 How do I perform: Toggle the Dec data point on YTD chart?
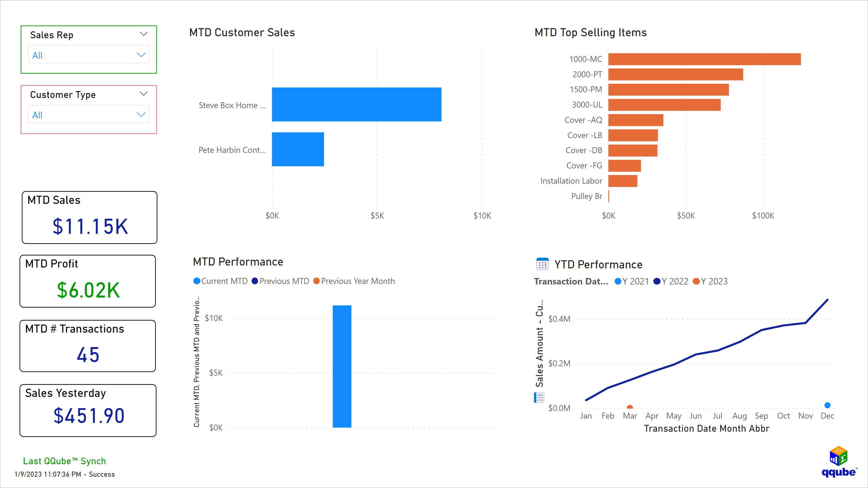click(x=828, y=405)
